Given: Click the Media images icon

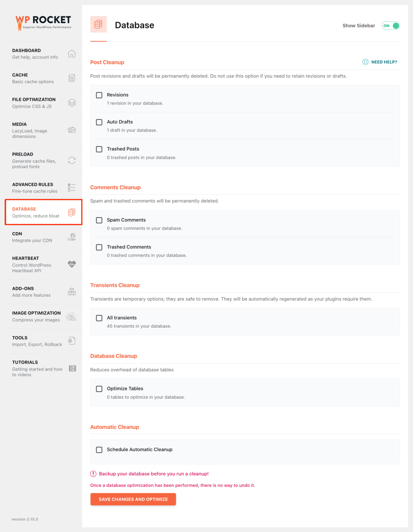Looking at the screenshot, I should (72, 130).
